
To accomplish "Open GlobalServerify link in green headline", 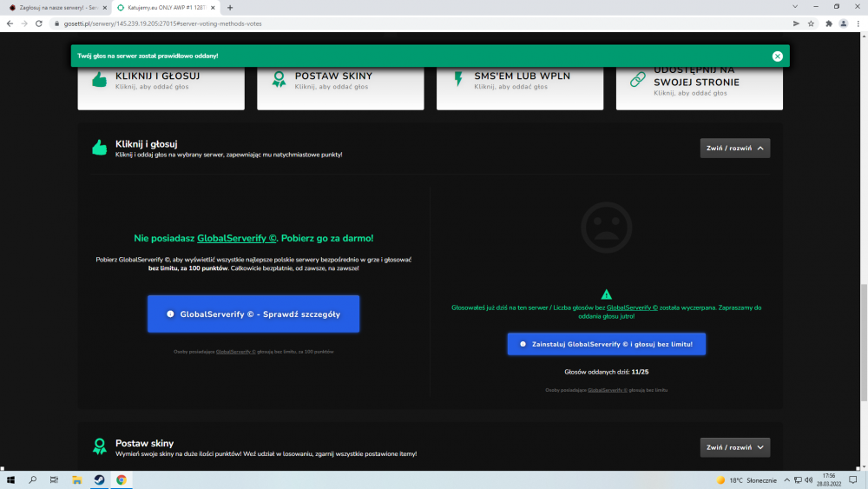I will click(236, 238).
